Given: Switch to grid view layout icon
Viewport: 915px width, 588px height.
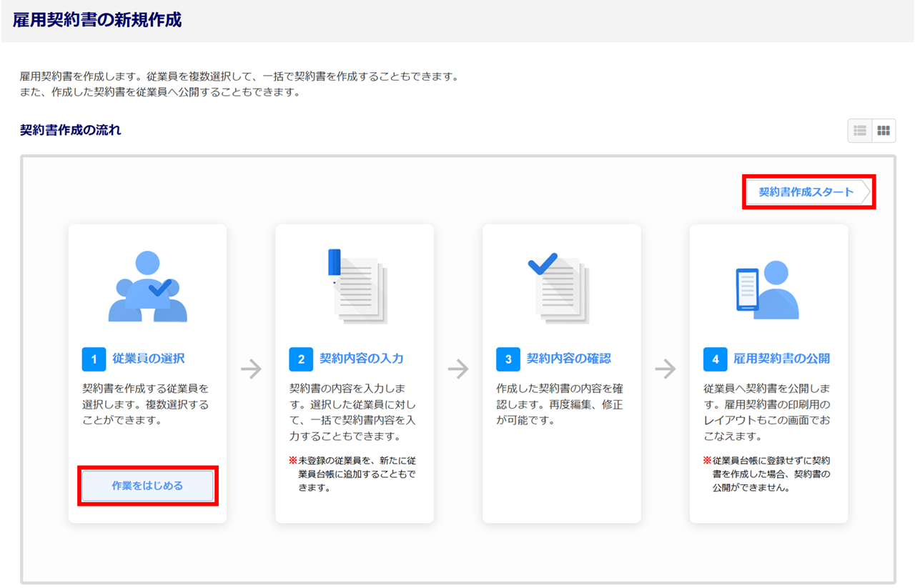Looking at the screenshot, I should 884,131.
